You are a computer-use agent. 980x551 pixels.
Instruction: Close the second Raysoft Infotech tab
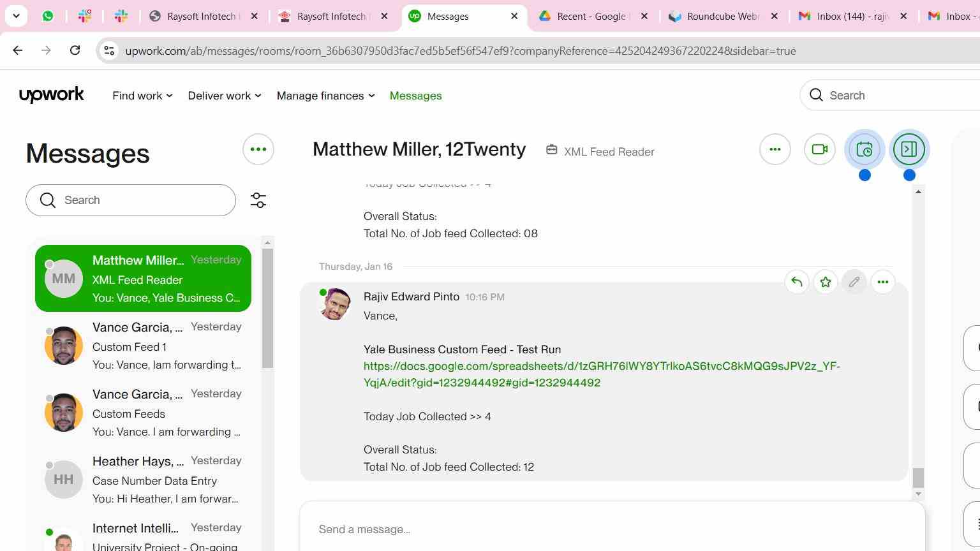(x=384, y=17)
